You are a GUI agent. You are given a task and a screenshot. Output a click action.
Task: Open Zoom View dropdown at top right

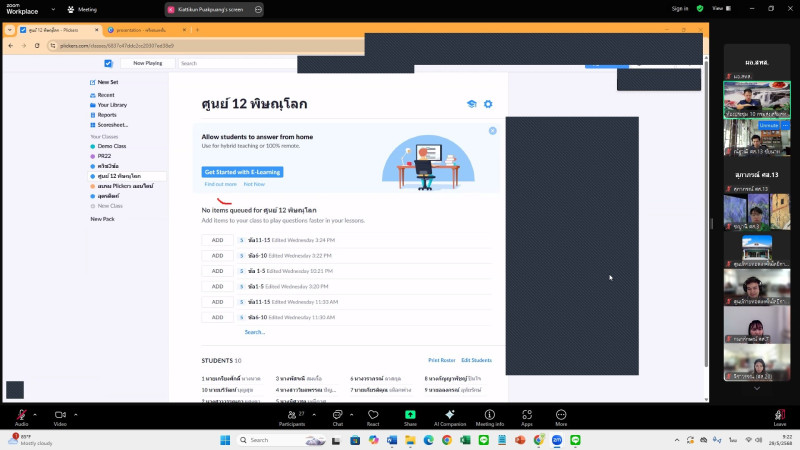[721, 9]
